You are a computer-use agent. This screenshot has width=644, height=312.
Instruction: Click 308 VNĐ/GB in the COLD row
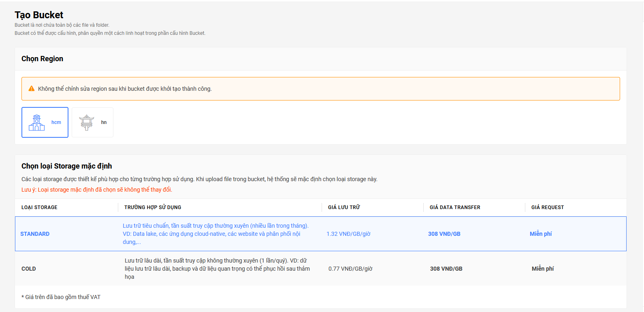pos(446,269)
